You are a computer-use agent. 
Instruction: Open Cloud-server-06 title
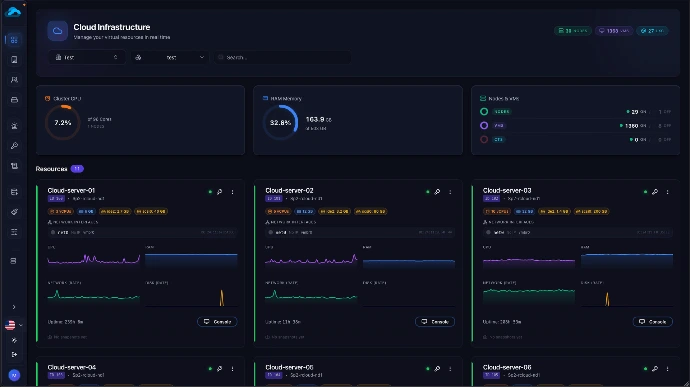(x=507, y=367)
